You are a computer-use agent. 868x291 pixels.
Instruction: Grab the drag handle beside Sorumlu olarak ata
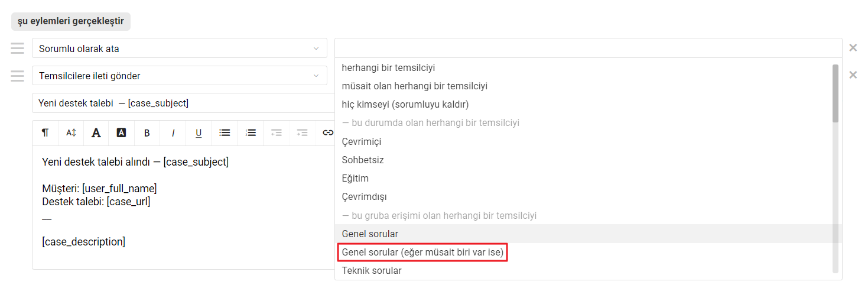tap(17, 48)
